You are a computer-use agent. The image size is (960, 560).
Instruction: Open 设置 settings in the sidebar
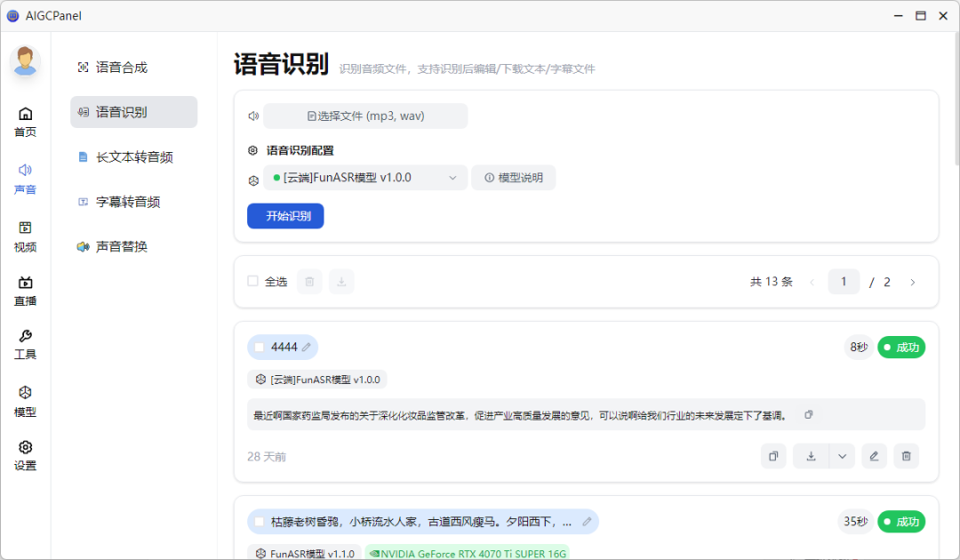click(26, 455)
